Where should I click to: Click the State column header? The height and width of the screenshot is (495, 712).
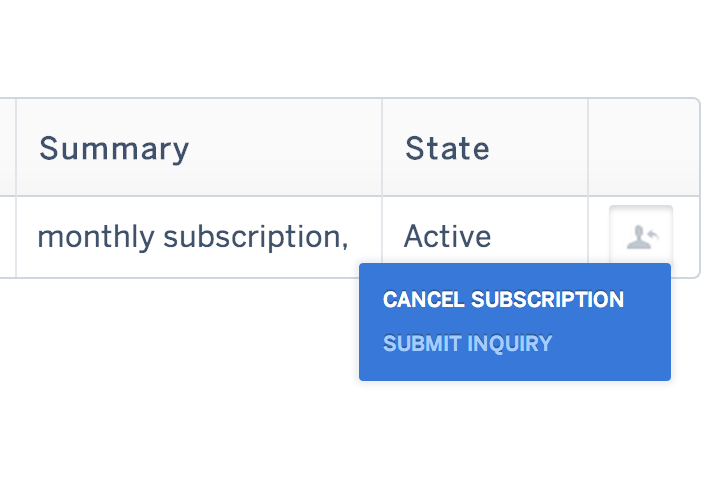[447, 149]
